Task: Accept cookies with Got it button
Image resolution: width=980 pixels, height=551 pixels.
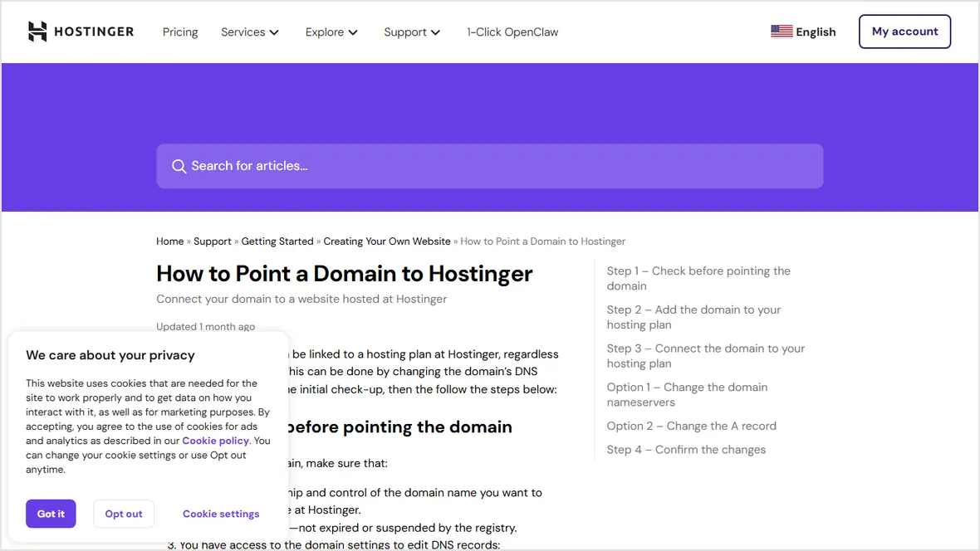Action: click(x=51, y=514)
